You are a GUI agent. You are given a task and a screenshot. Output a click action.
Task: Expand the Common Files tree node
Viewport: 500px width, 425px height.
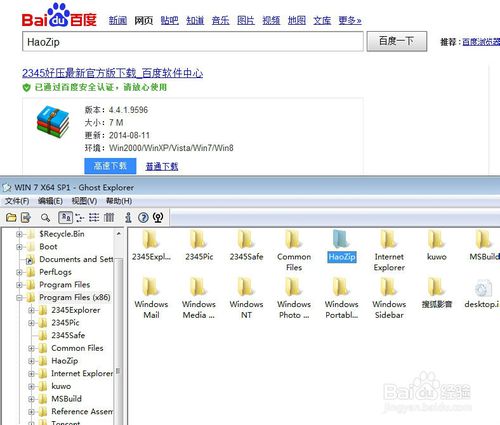point(31,348)
